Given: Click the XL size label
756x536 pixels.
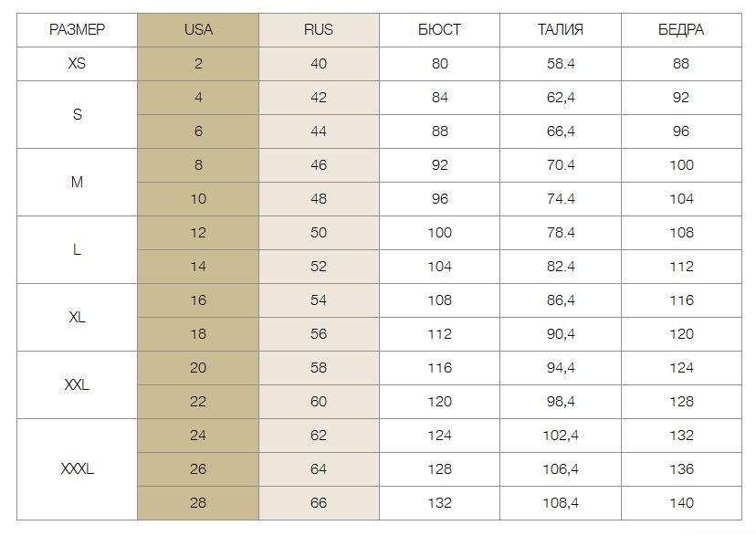Looking at the screenshot, I should point(77,317).
